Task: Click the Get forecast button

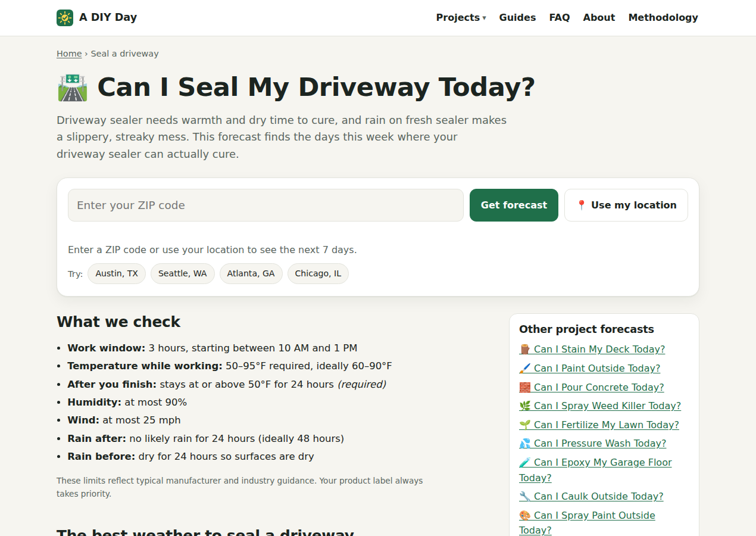Action: click(x=514, y=205)
